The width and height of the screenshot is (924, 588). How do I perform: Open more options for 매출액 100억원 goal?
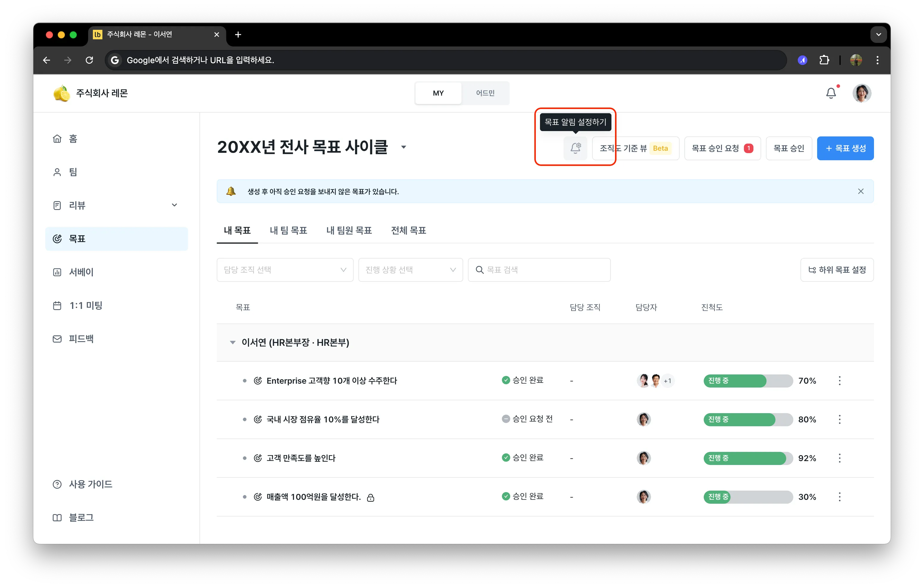[x=839, y=497]
